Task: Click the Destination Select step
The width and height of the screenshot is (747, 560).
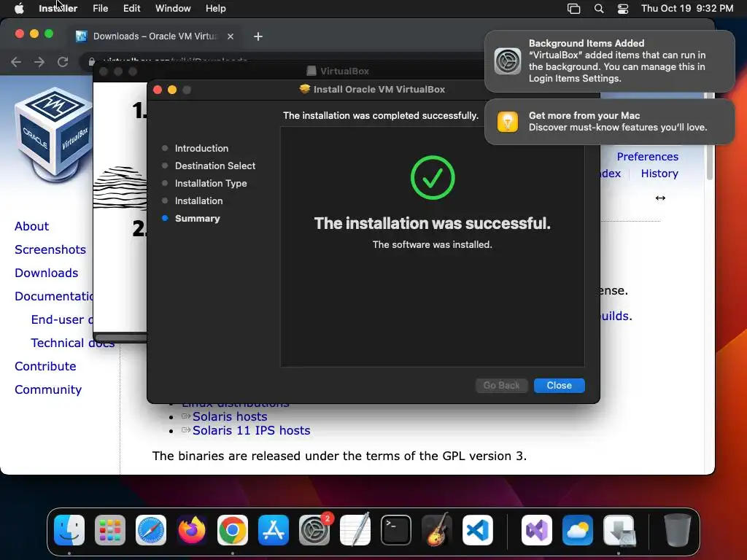Action: point(215,166)
